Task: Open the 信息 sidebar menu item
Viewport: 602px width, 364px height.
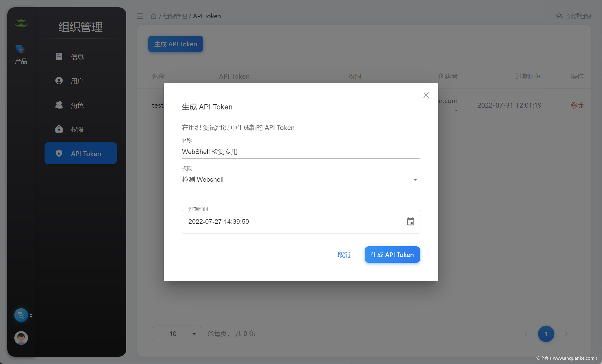Action: (77, 57)
